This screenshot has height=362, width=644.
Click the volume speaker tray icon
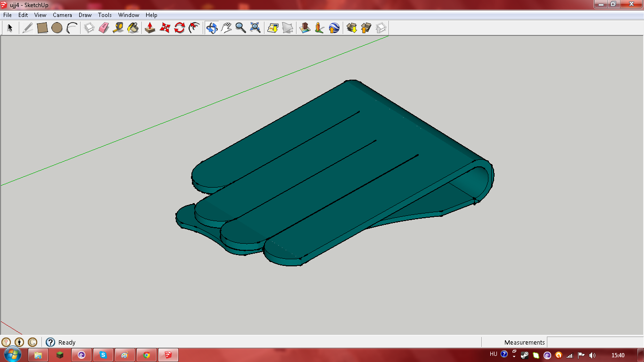click(x=592, y=355)
